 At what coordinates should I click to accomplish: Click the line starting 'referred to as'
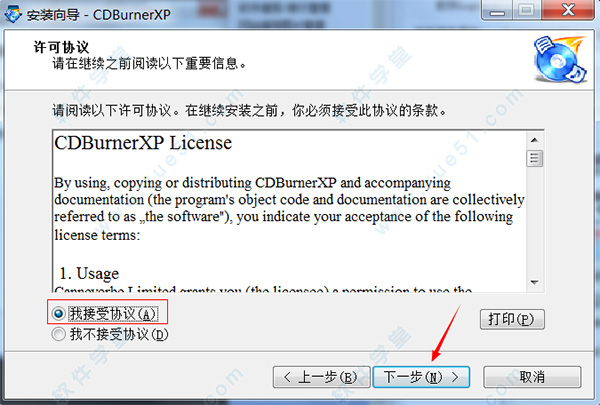tap(284, 217)
